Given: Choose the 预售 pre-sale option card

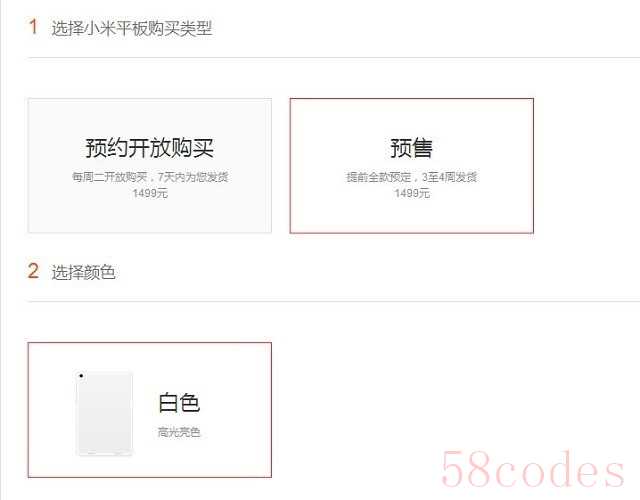Looking at the screenshot, I should click(x=411, y=165).
